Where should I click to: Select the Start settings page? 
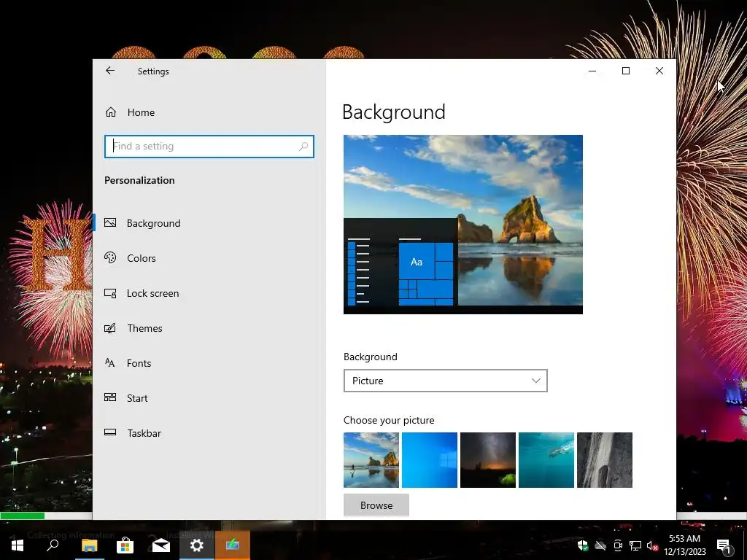pos(137,398)
